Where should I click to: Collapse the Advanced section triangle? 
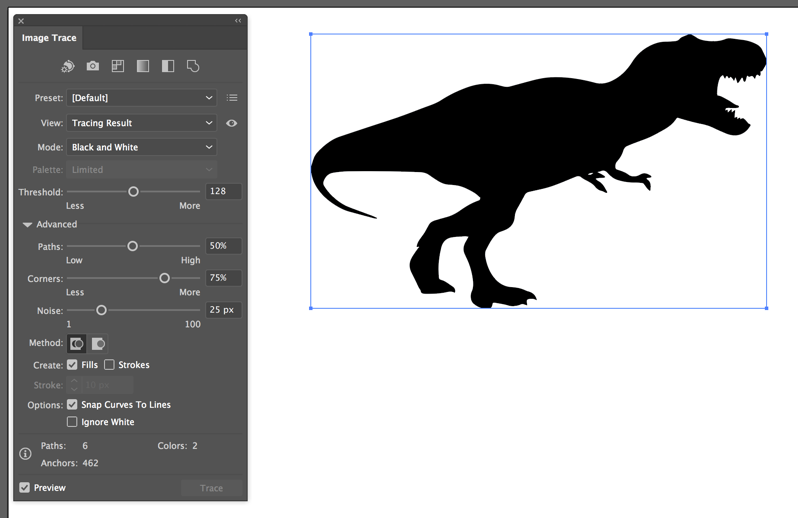(27, 224)
